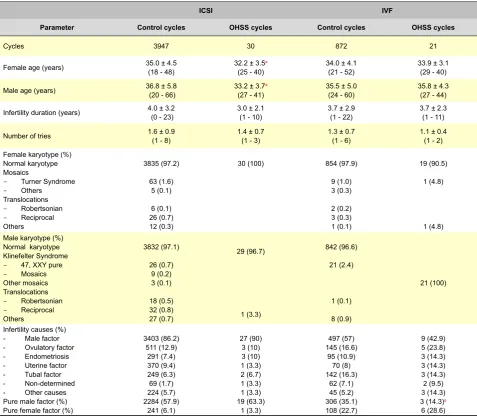Click the ICSI group header
The width and height of the screenshot is (477, 417).
[205, 11]
